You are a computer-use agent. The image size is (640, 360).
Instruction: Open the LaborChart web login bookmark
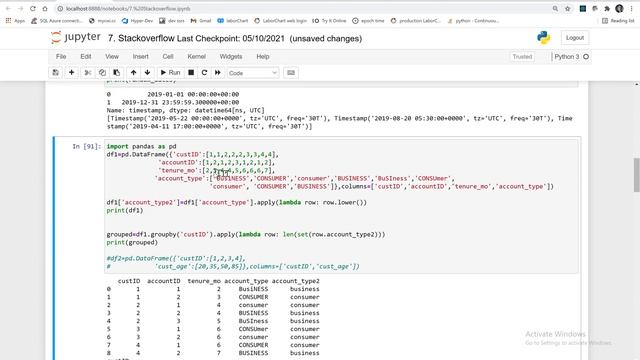tap(280, 20)
